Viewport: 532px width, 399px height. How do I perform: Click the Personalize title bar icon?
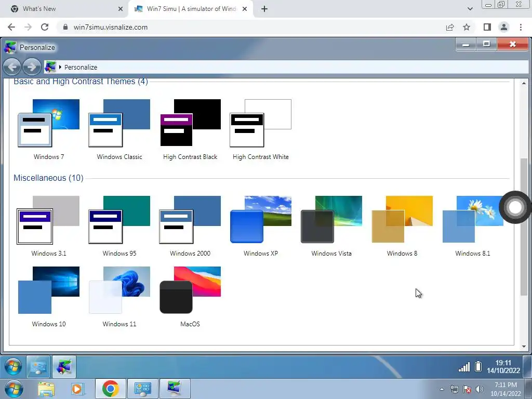[10, 47]
